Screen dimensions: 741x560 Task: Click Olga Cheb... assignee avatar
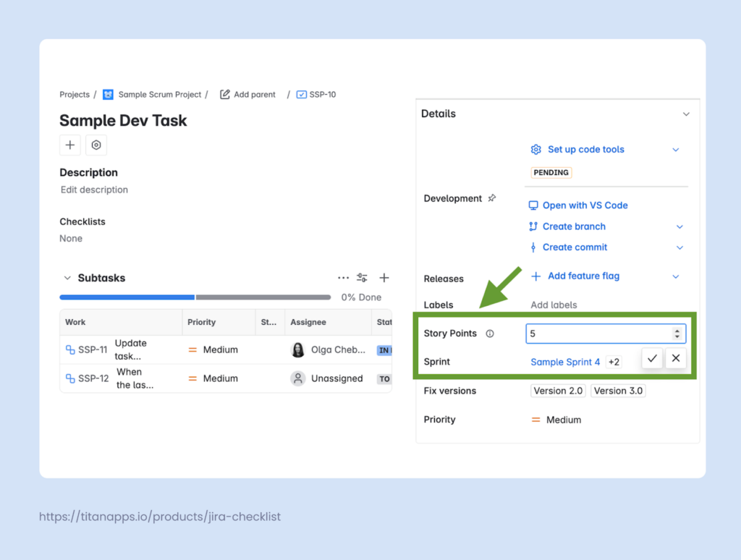297,349
